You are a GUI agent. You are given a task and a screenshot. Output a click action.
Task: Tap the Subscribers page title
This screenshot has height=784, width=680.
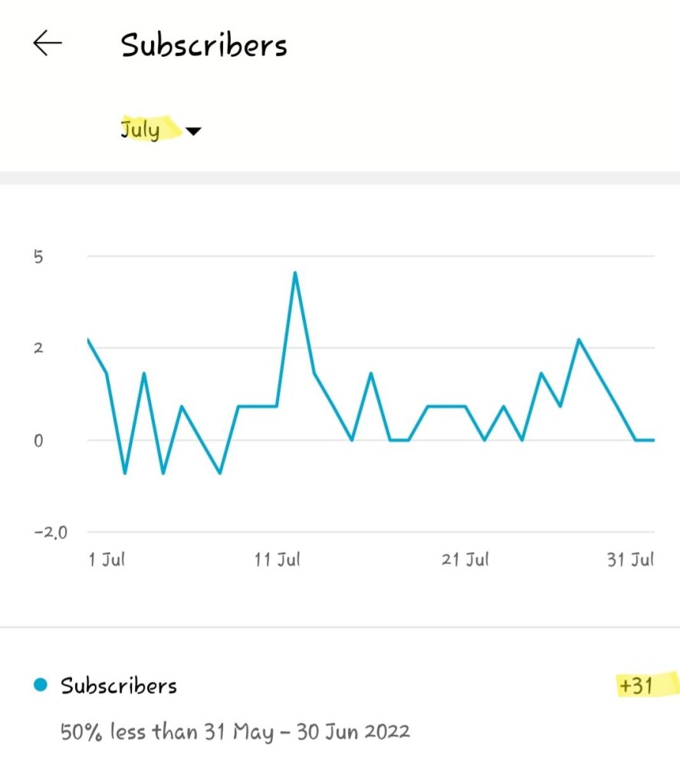[204, 45]
